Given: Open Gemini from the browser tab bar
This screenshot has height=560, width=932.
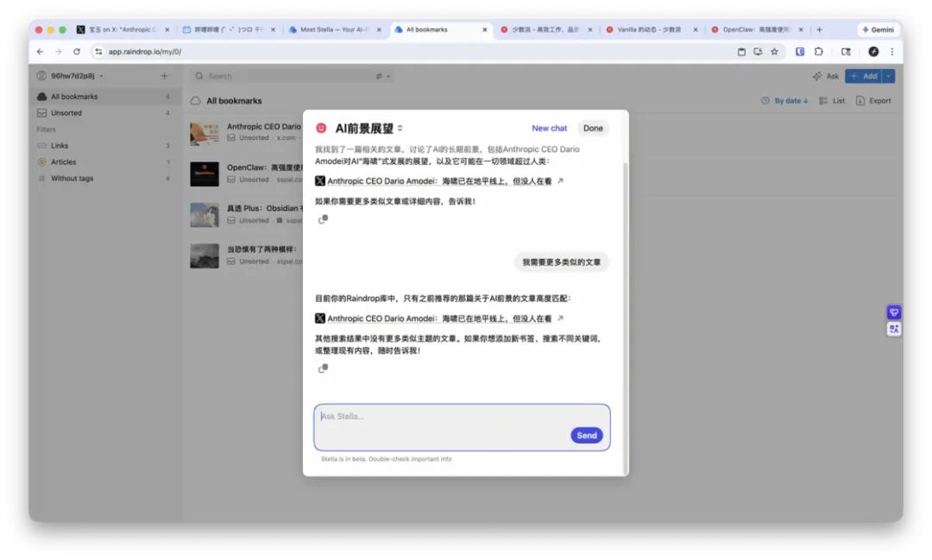Looking at the screenshot, I should tap(878, 29).
